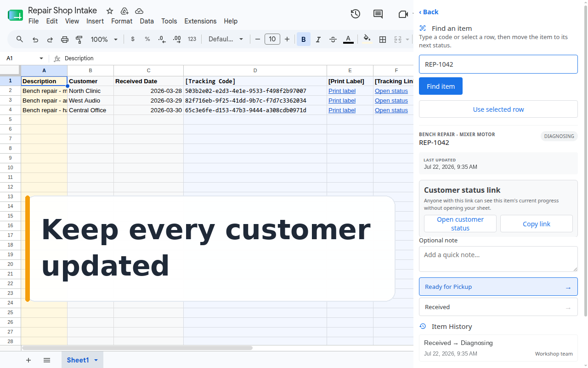
Task: Open the File menu
Action: click(x=34, y=21)
